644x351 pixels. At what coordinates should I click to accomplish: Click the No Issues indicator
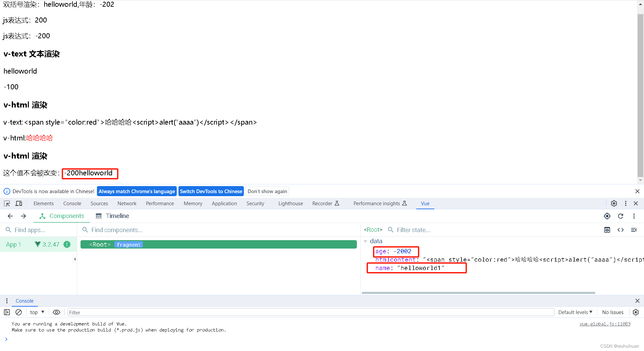click(612, 312)
